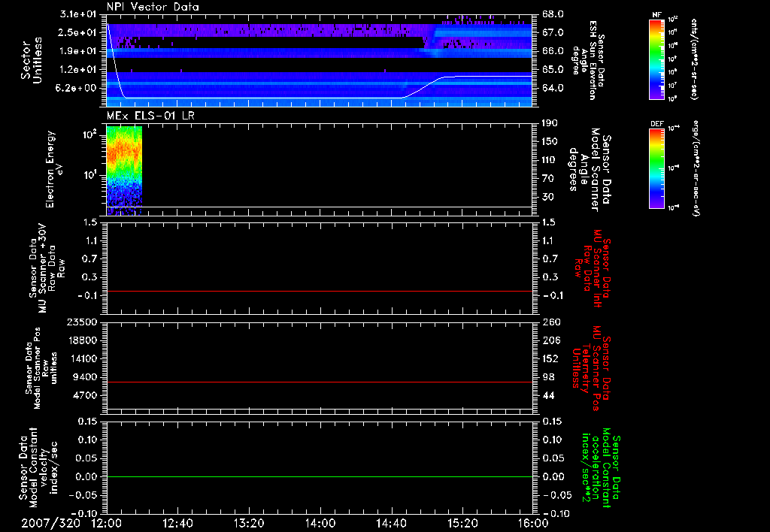
Task: Click the 150 scanner angle tick label
Action: click(550, 142)
